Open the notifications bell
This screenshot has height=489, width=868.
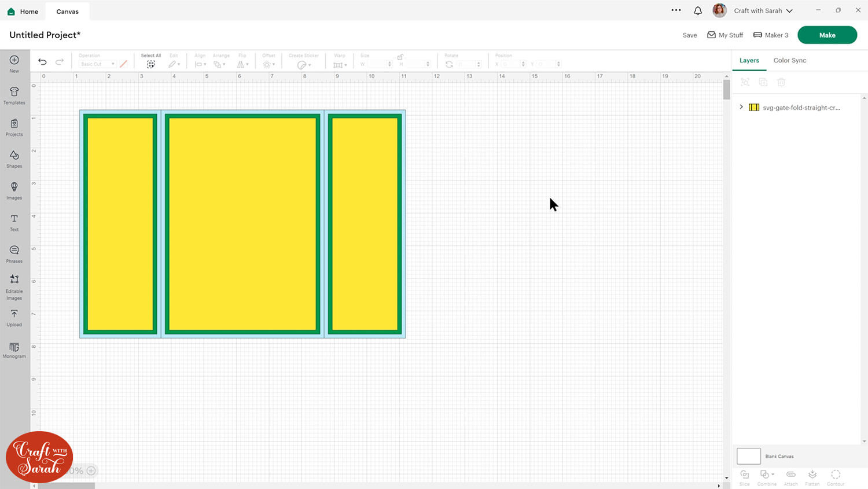tap(698, 10)
